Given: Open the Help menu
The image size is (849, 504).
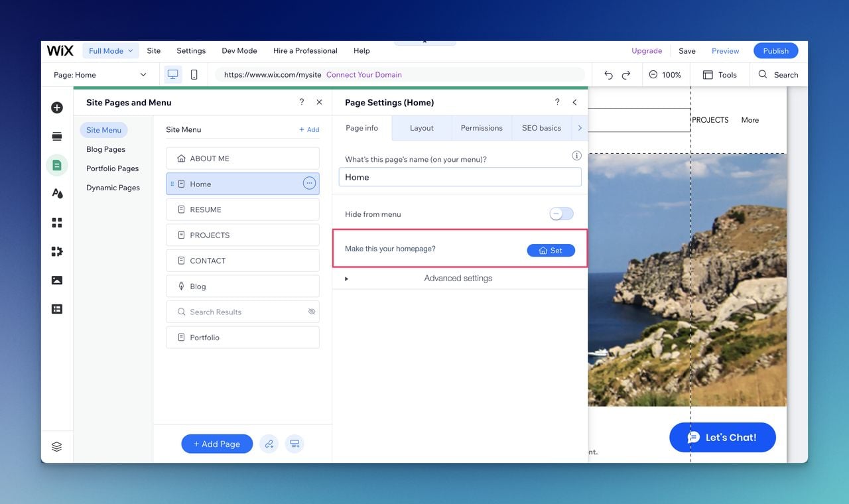Looking at the screenshot, I should pos(361,51).
